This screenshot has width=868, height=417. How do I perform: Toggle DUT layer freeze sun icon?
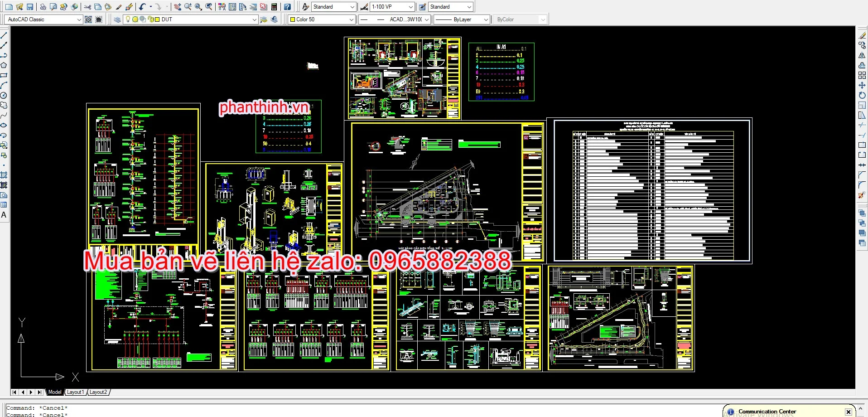135,19
